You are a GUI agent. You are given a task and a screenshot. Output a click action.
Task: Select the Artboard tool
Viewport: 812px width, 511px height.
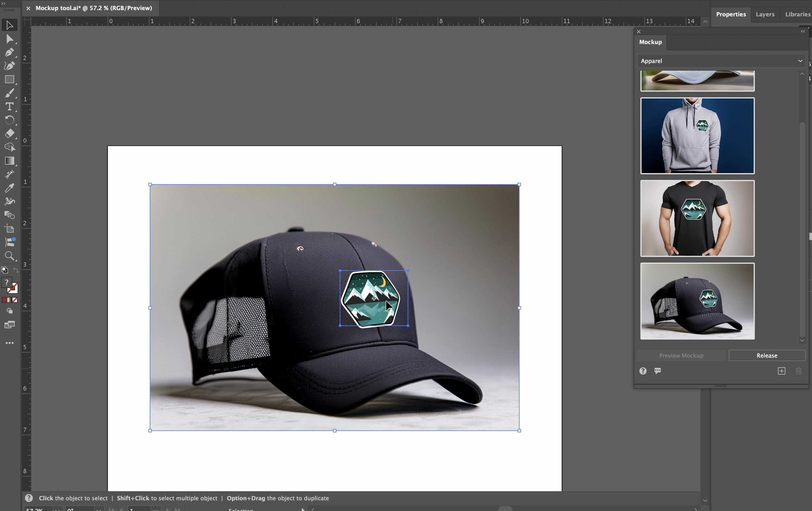click(x=9, y=229)
